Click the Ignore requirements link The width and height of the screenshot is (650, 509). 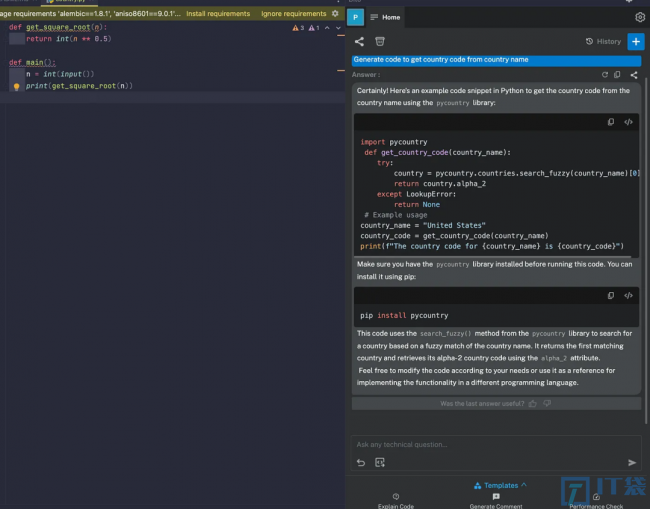pos(293,14)
